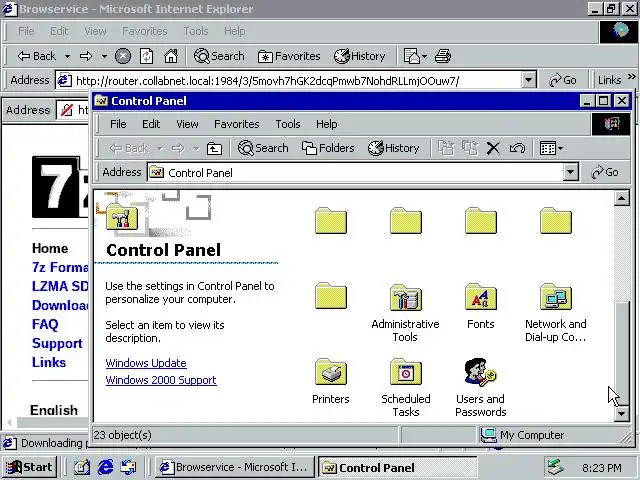640x480 pixels.
Task: Click the Up folder icon
Action: 214,149
